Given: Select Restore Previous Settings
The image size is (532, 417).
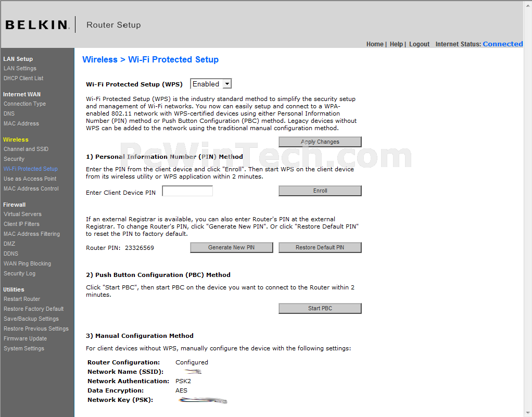Looking at the screenshot, I should 36,328.
